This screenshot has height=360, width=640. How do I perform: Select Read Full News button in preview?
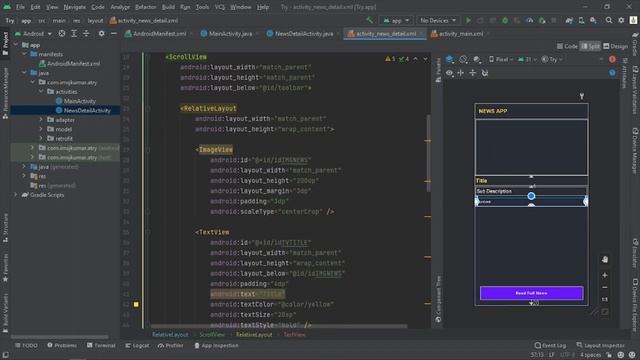(x=531, y=293)
